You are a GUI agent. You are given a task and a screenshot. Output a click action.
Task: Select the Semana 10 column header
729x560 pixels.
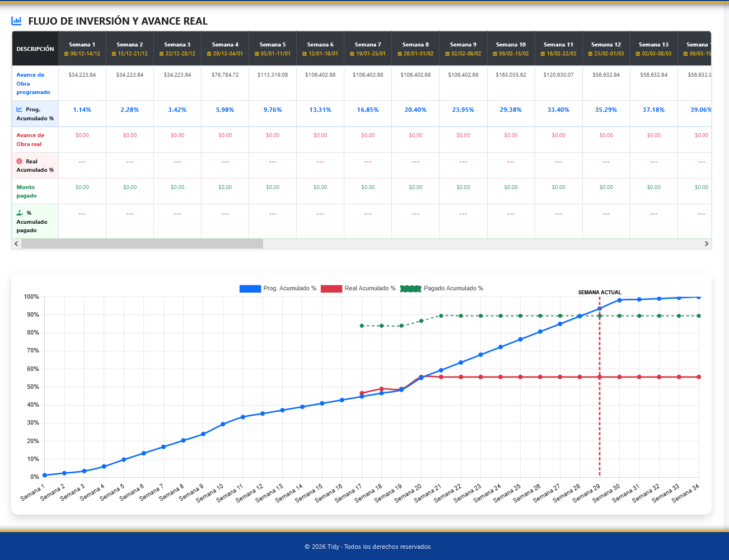[511, 49]
